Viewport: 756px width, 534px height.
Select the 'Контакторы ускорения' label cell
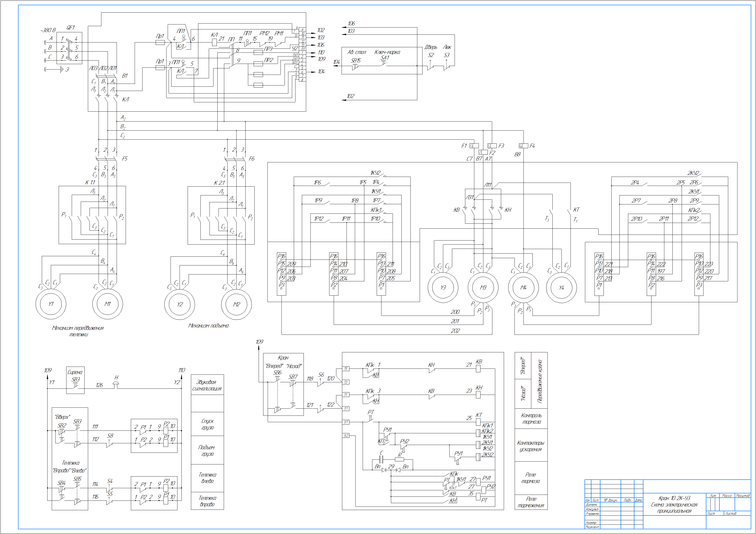point(531,446)
